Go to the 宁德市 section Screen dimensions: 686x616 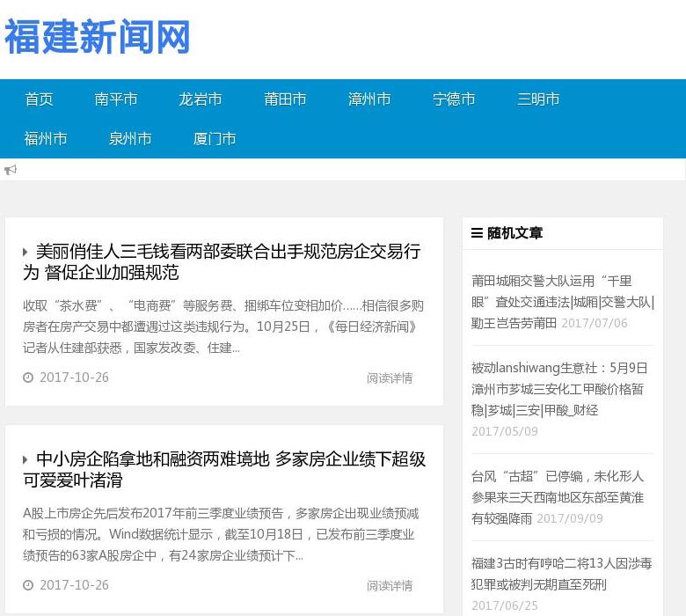(454, 99)
